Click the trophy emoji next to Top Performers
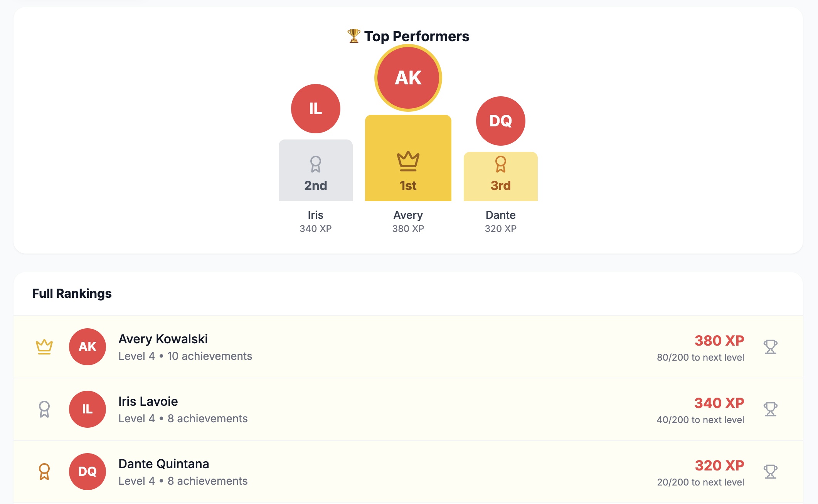The height and width of the screenshot is (504, 818). pos(353,36)
